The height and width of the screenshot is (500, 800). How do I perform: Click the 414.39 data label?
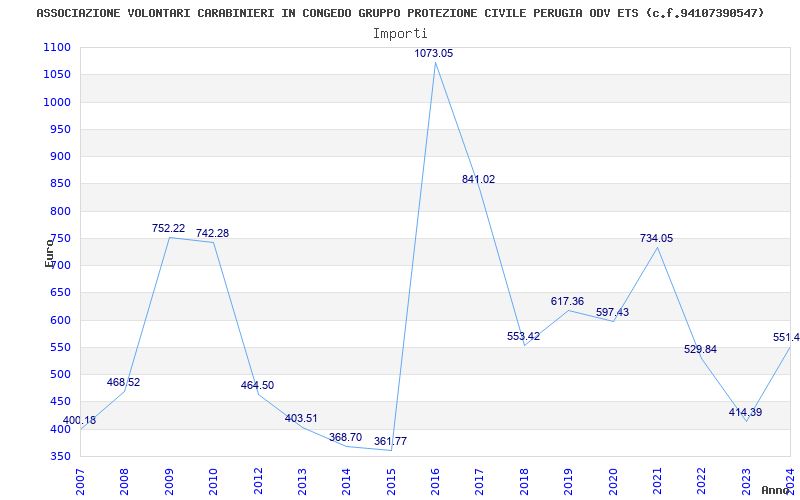745,412
